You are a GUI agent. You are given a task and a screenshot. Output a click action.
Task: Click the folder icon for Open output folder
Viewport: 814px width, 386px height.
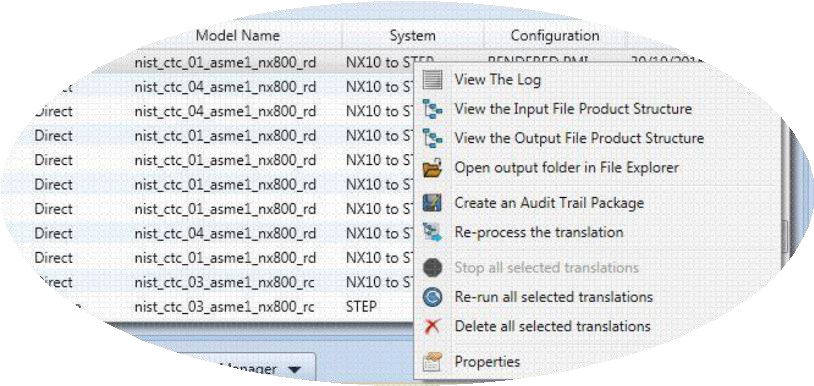click(x=432, y=168)
